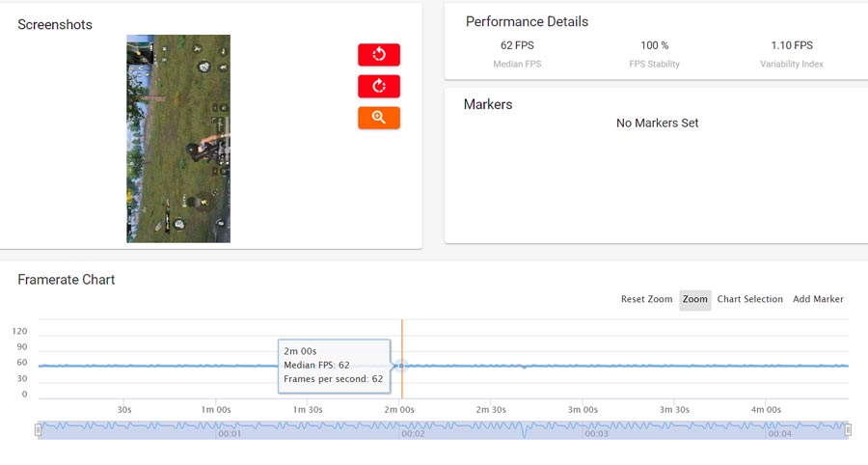Click the 100 % FPS Stability value

654,45
